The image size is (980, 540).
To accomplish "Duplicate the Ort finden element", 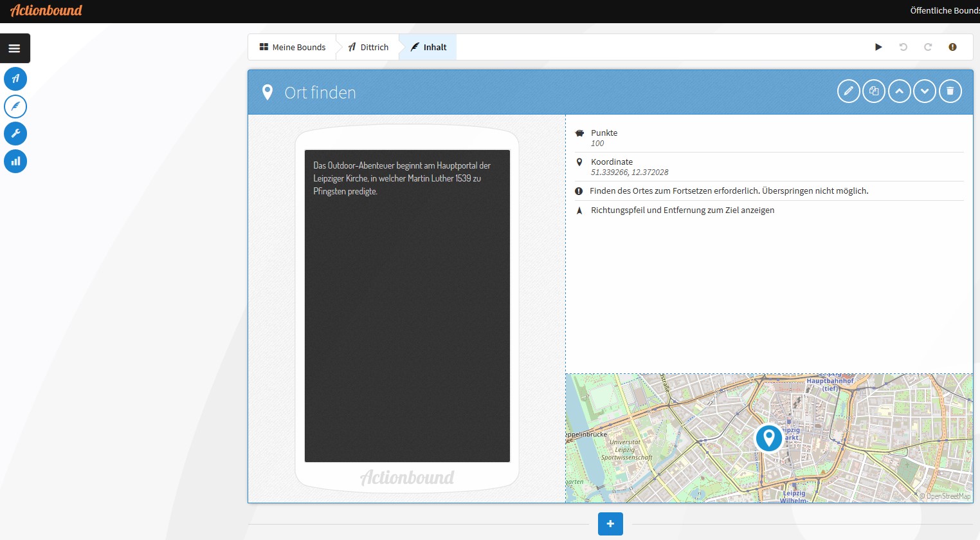I will (874, 91).
